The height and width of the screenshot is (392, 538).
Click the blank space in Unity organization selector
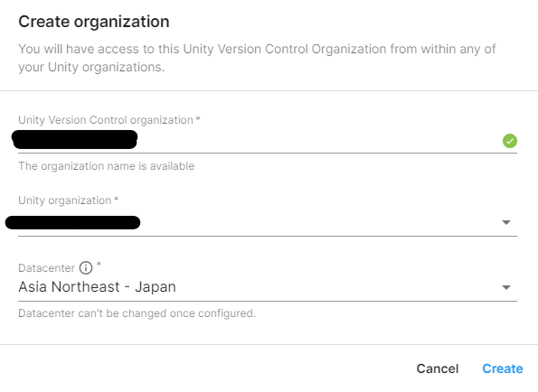click(320, 222)
